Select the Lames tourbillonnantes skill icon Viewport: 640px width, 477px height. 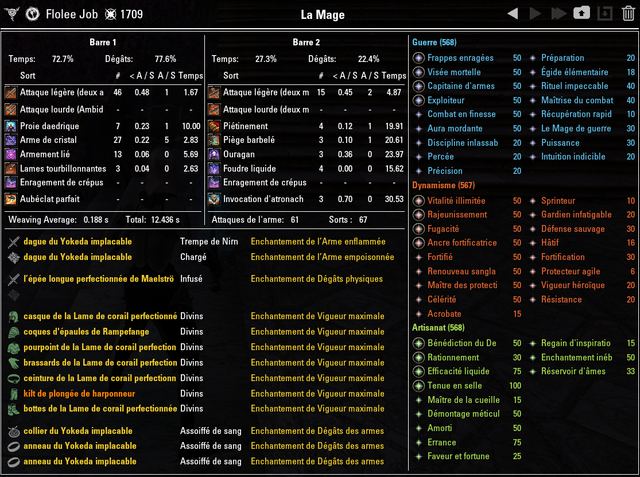pyautogui.click(x=11, y=169)
